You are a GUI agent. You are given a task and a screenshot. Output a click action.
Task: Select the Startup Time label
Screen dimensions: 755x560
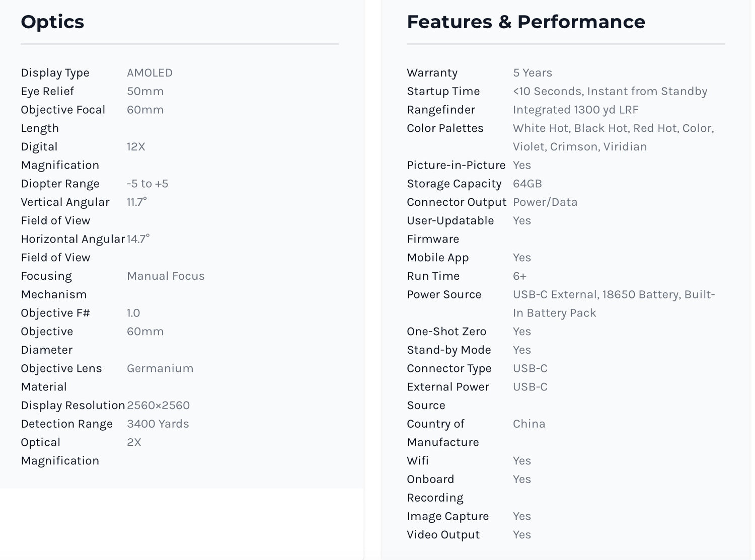pyautogui.click(x=443, y=92)
